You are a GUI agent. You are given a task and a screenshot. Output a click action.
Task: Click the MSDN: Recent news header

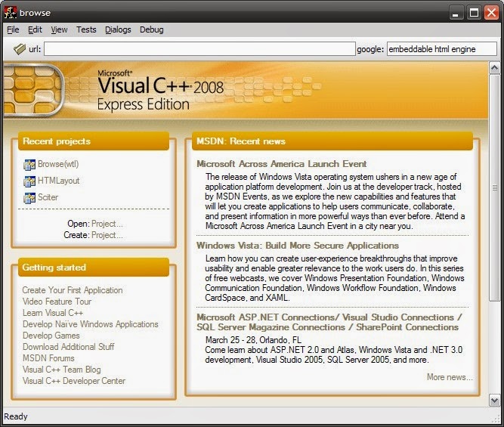332,141
